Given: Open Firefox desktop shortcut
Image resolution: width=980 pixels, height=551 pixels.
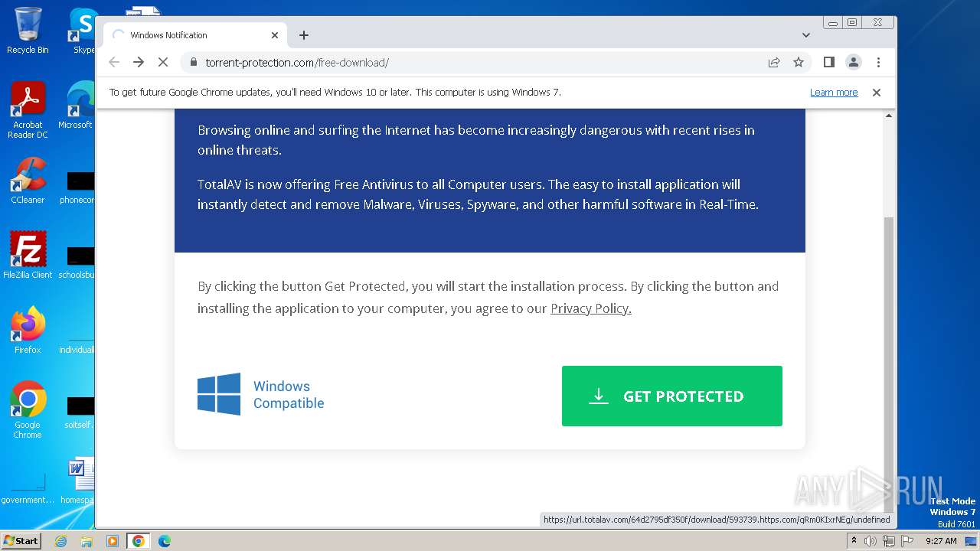Looking at the screenshot, I should [28, 331].
